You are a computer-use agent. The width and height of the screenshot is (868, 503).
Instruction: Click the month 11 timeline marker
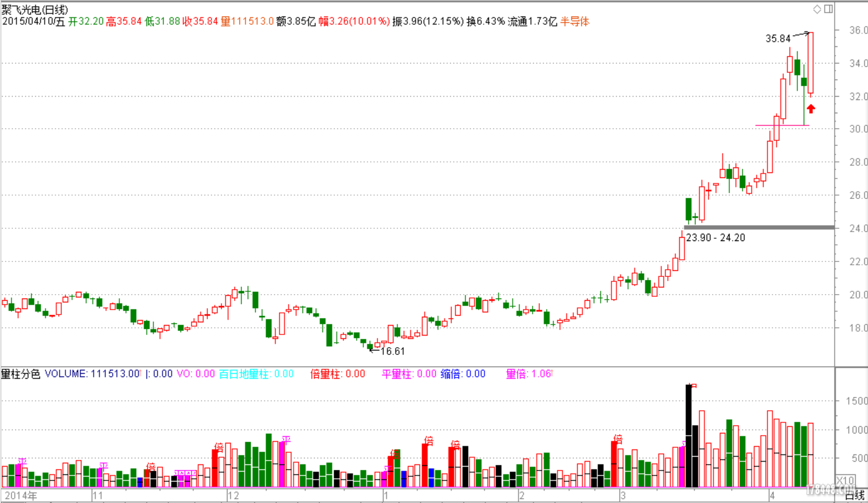coord(97,495)
